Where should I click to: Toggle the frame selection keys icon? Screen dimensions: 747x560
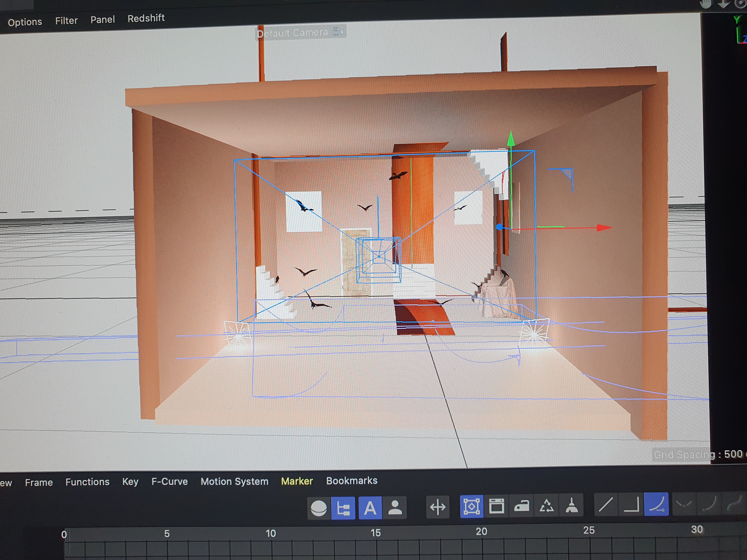click(472, 506)
